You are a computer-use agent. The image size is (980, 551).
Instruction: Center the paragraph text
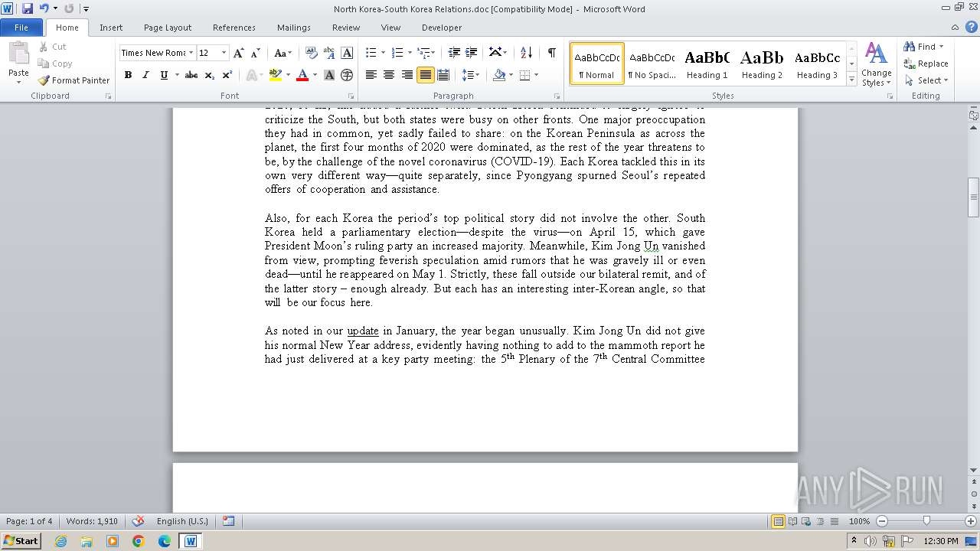point(389,75)
